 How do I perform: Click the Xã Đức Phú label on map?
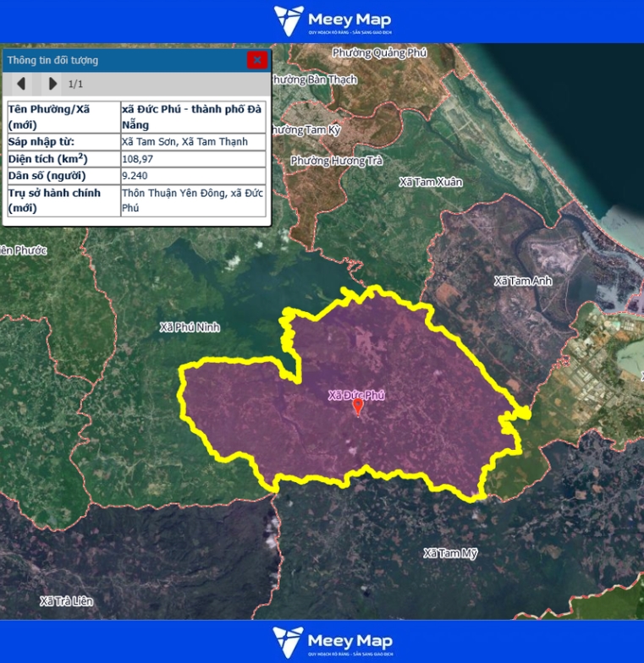coord(356,395)
